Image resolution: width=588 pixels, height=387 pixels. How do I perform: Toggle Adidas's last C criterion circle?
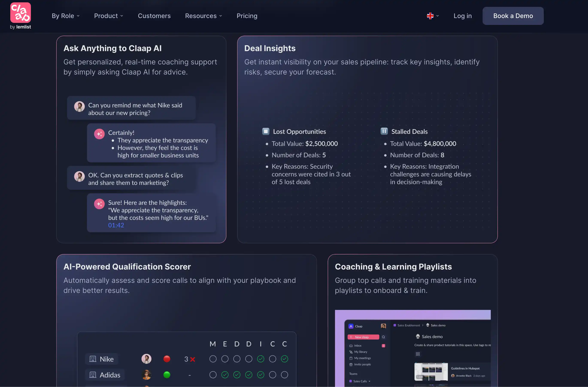pos(285,375)
